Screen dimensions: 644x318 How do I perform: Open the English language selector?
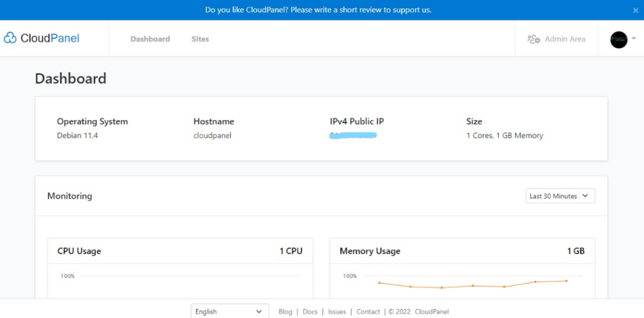tap(230, 312)
